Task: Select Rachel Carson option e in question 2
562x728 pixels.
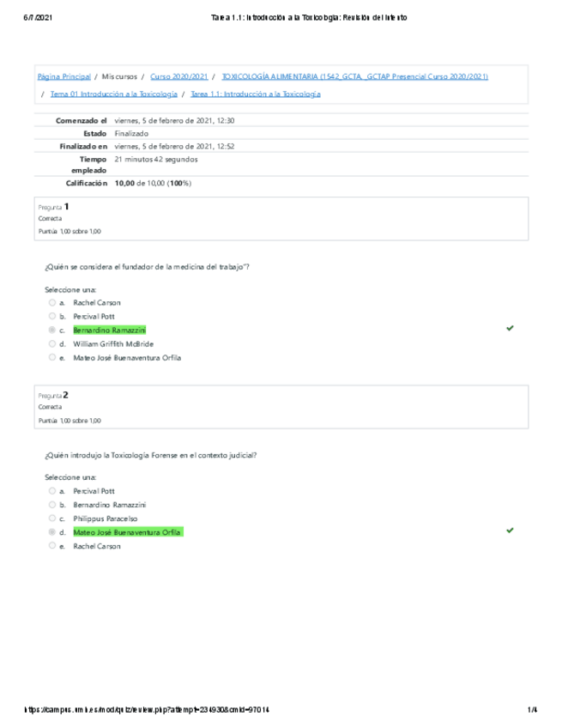Action: [52, 546]
